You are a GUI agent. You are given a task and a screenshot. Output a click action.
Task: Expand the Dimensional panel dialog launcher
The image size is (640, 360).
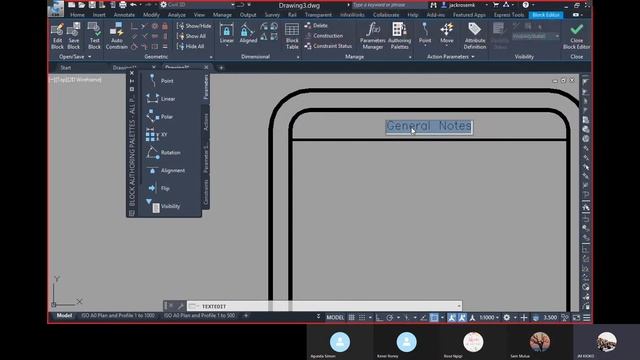click(298, 57)
